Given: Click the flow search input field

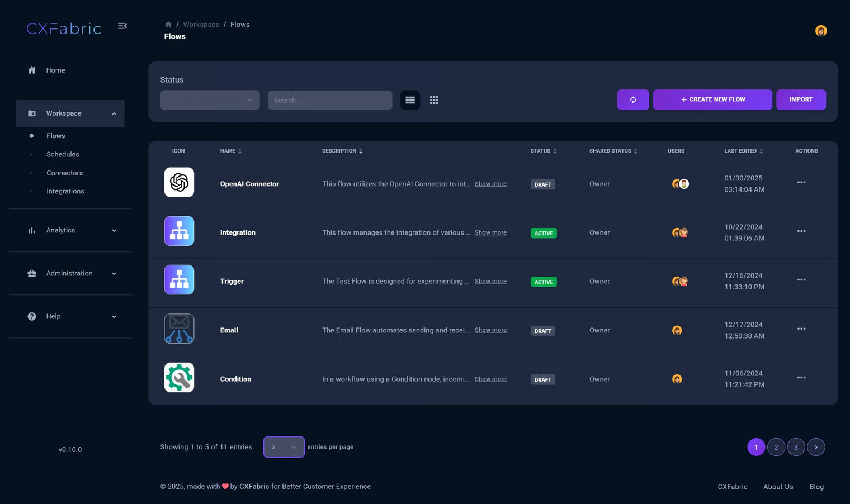Looking at the screenshot, I should [x=329, y=101].
